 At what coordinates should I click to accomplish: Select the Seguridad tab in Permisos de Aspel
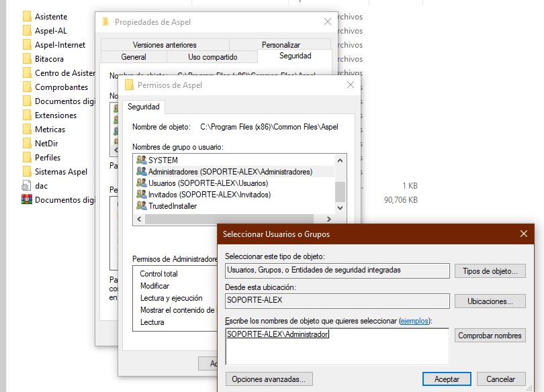point(143,107)
